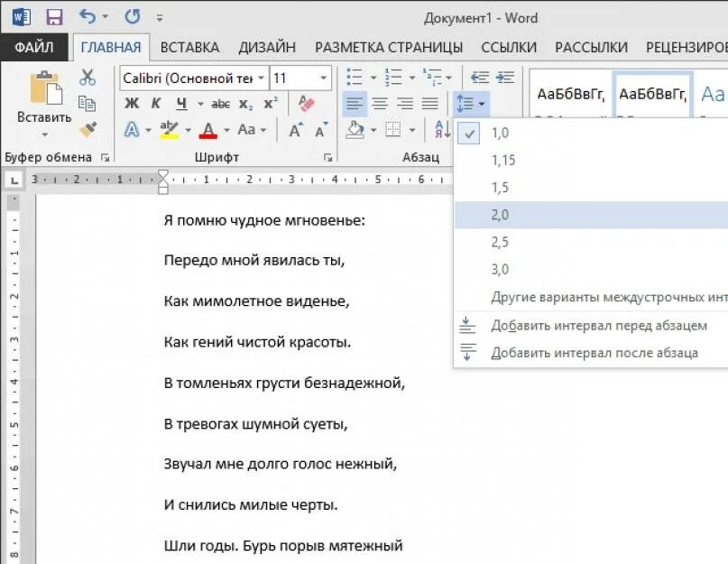Toggle Strikethrough (abc) formatting
This screenshot has height=564, width=728.
[x=220, y=104]
